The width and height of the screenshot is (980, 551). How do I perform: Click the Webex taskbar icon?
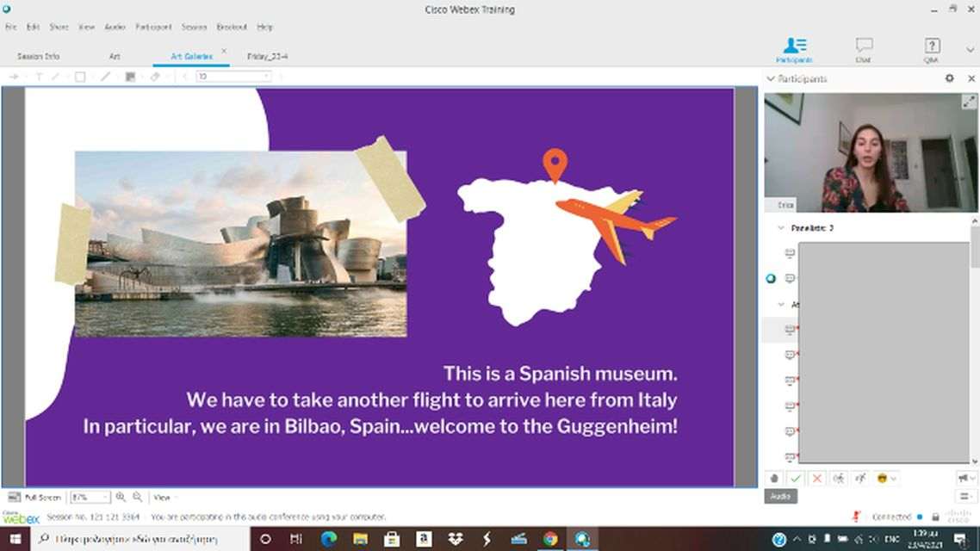[582, 538]
